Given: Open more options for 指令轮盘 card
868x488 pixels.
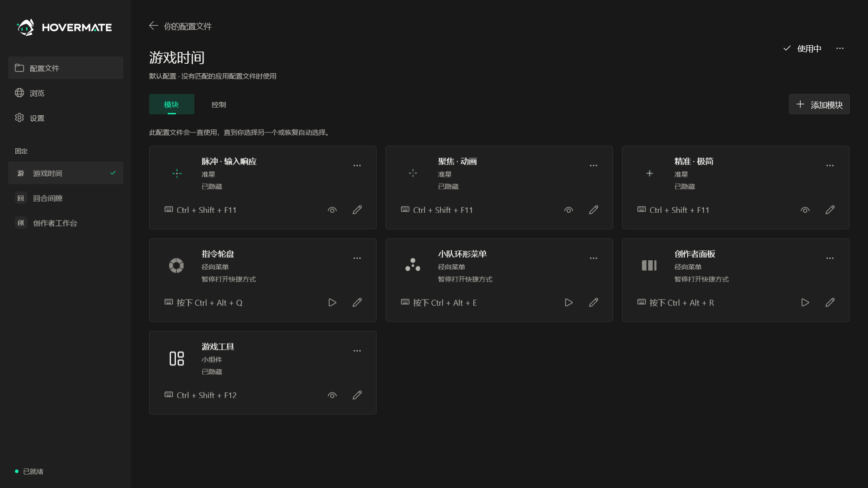Looking at the screenshot, I should pyautogui.click(x=357, y=258).
